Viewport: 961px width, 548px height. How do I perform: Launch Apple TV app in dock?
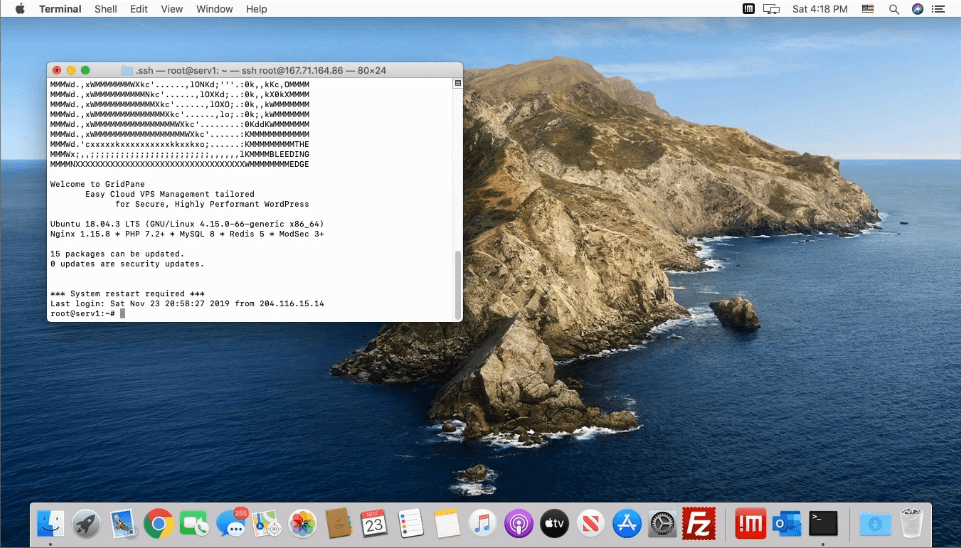point(555,524)
